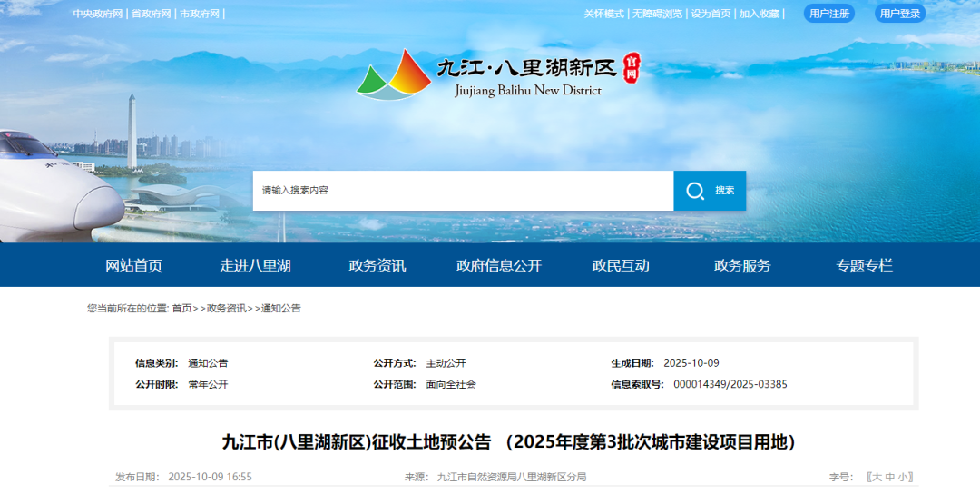Image resolution: width=980 pixels, height=494 pixels.
Task: Go to the 政务资讯 section
Action: [x=377, y=265]
